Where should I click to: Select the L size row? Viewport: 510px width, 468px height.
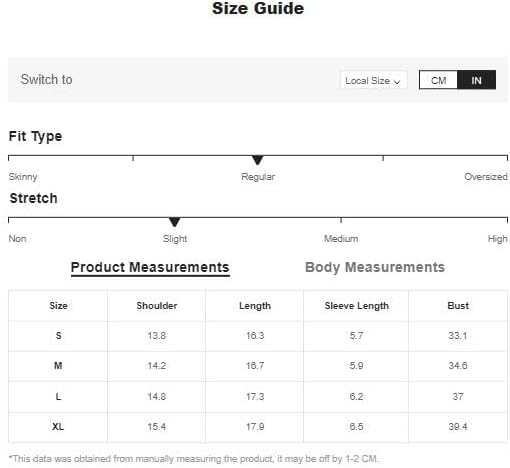point(258,397)
